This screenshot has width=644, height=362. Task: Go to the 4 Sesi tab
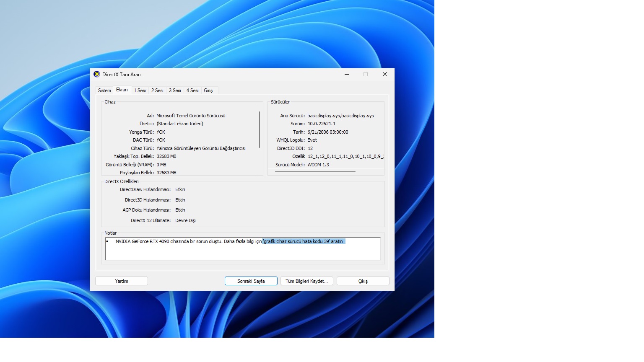(192, 90)
